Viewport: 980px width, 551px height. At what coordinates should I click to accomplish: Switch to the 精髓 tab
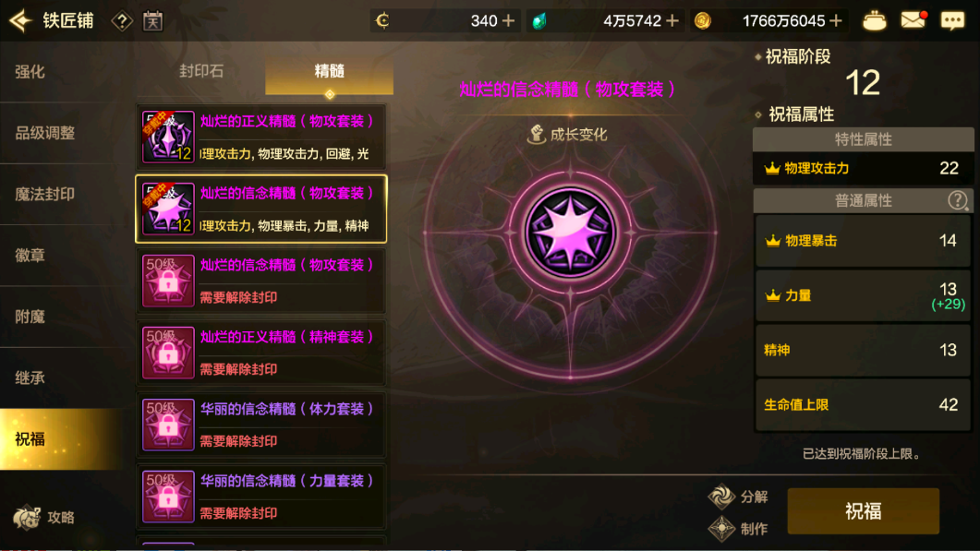coord(330,71)
